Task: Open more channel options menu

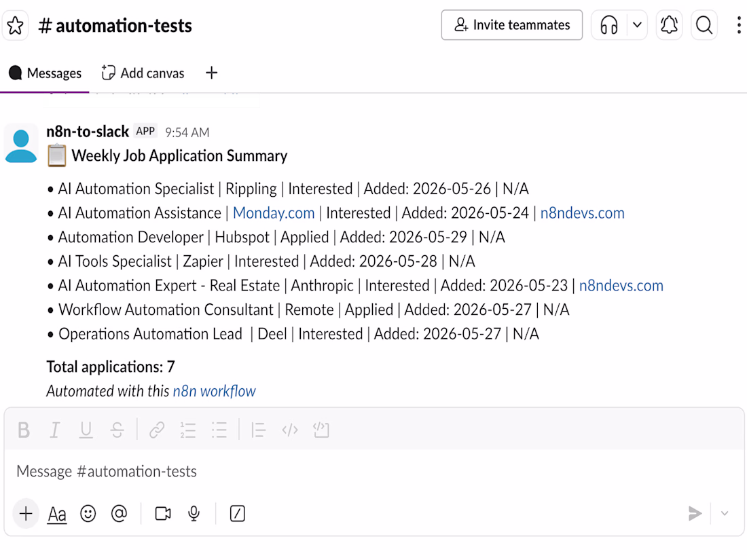Action: (x=738, y=24)
